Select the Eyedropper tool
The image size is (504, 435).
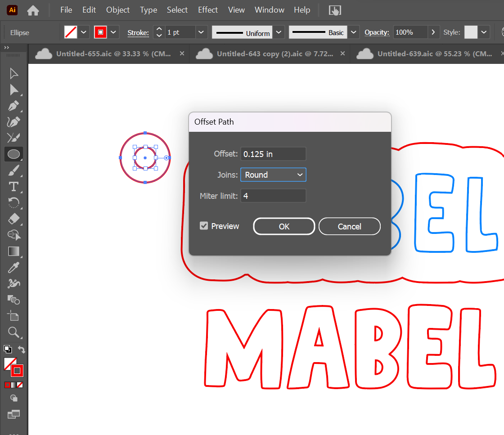[x=14, y=268]
